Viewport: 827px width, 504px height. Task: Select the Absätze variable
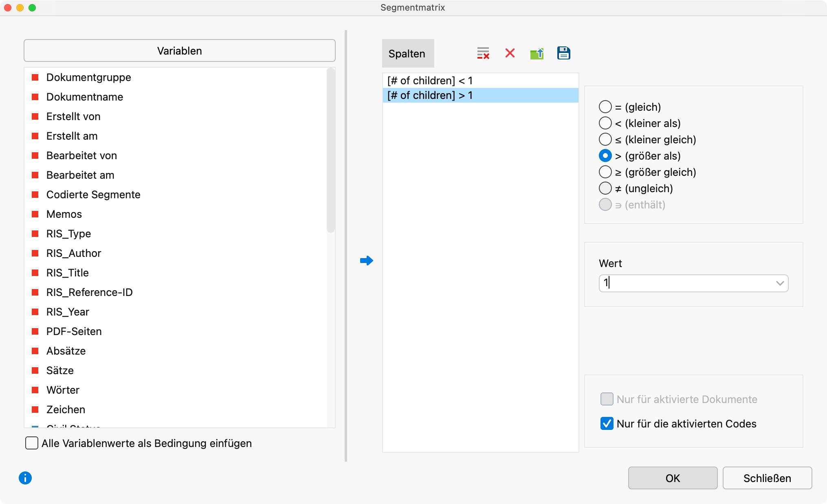coord(66,351)
